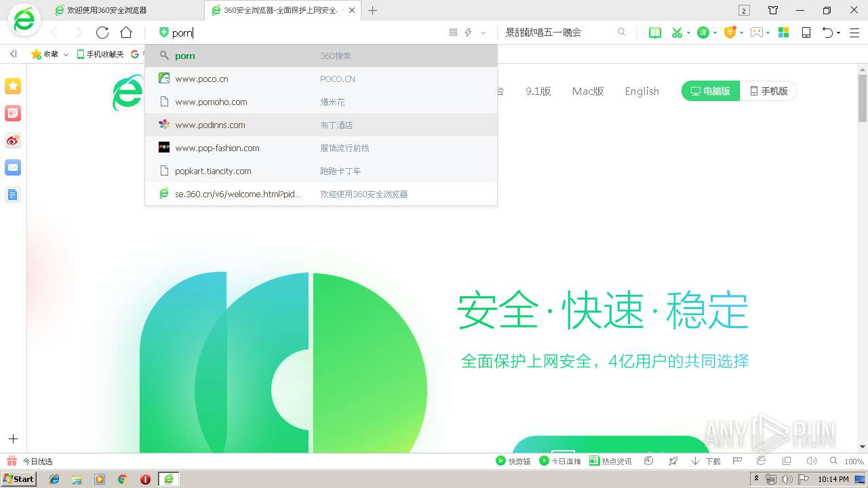Open 热点资讯 in status bar
The image size is (868, 488).
[610, 461]
